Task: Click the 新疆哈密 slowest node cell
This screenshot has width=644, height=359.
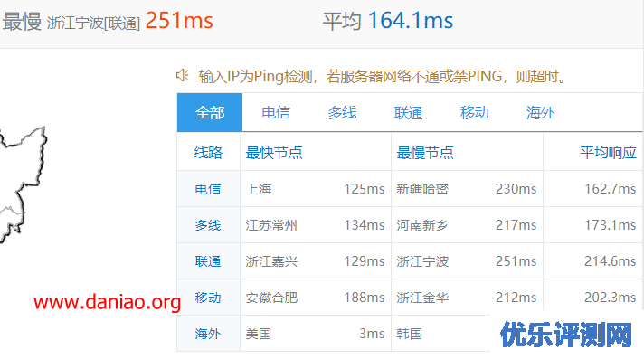Action: coord(422,189)
